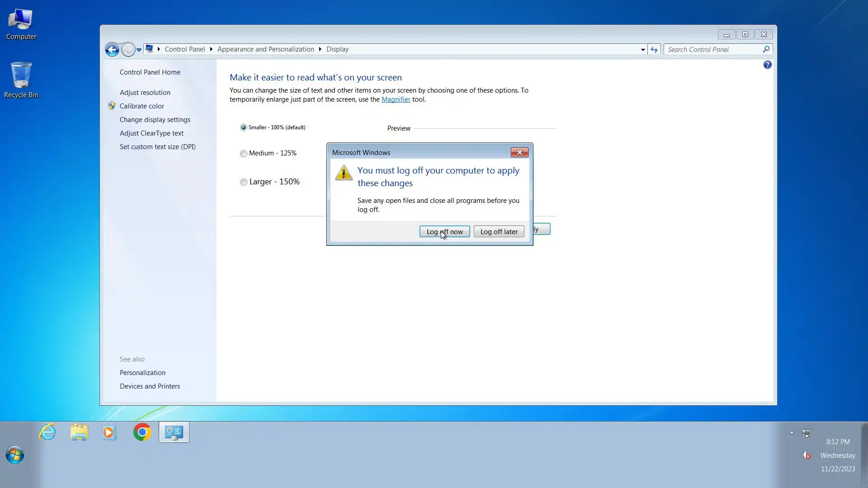
Task: Click Appearance and Personalization breadcrumb
Action: tap(265, 49)
